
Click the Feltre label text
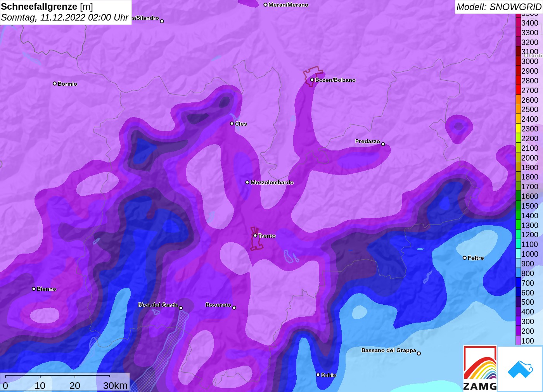click(x=476, y=258)
